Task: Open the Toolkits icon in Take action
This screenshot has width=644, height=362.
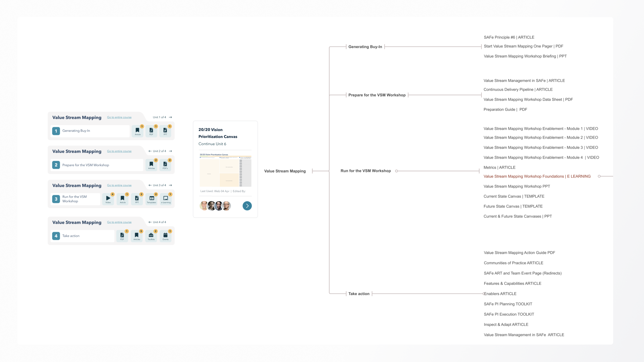Action: [151, 236]
